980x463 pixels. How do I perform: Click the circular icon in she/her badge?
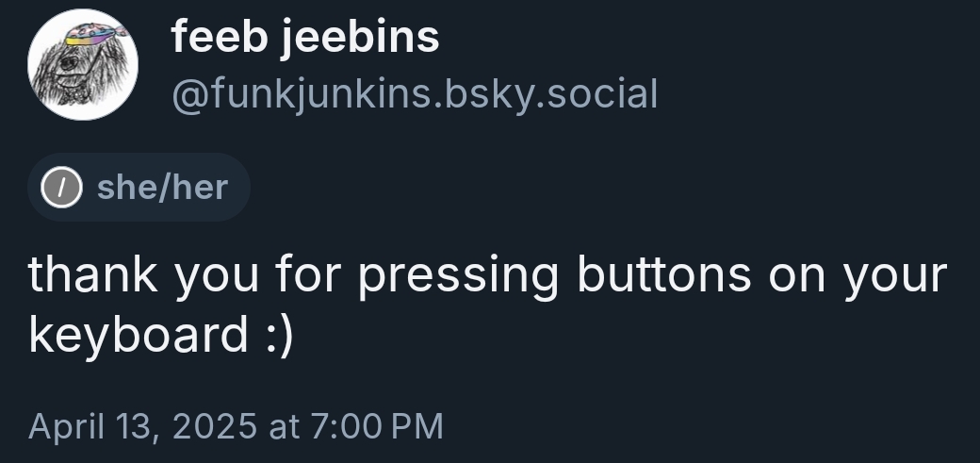pyautogui.click(x=57, y=187)
